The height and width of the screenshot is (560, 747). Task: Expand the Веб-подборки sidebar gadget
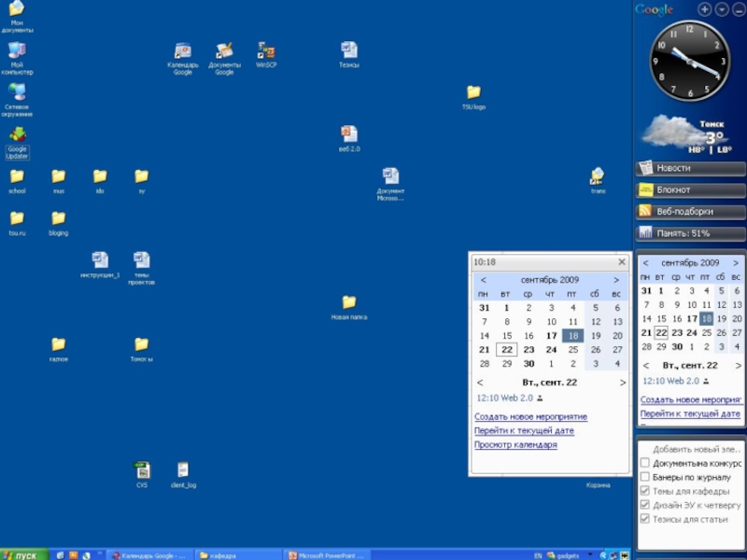(x=690, y=212)
